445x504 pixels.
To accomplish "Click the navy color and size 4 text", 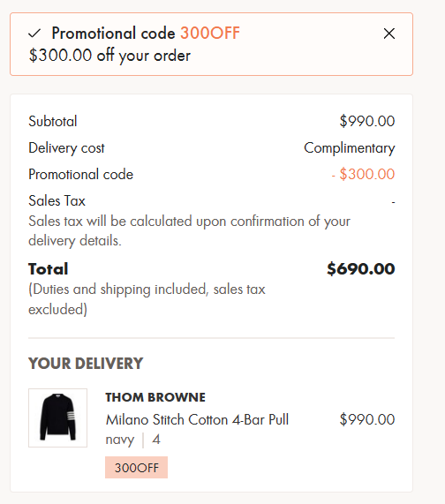I will (x=132, y=440).
